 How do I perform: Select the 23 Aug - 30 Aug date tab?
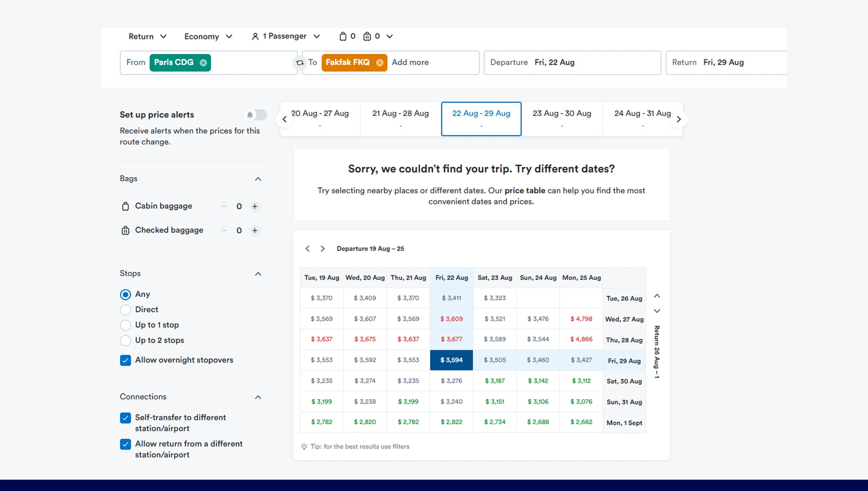(x=562, y=119)
